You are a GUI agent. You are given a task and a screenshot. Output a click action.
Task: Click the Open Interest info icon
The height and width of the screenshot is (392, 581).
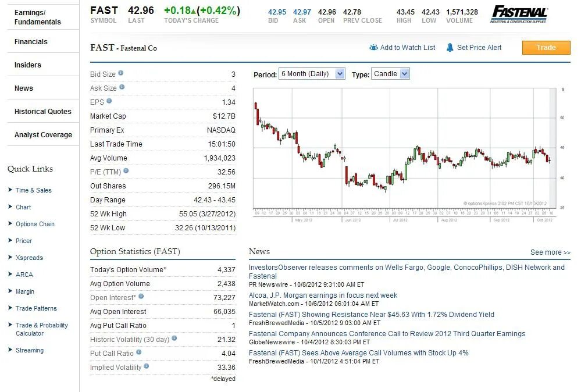(x=141, y=297)
